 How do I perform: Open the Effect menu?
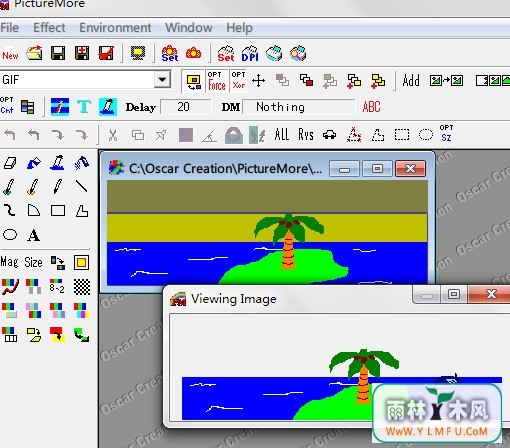tap(49, 27)
